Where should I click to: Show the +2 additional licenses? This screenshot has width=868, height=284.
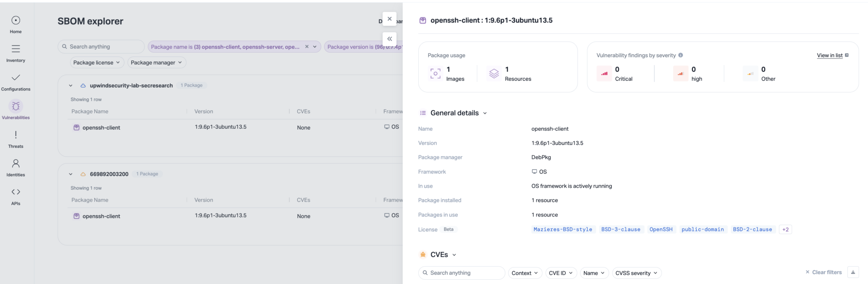click(785, 229)
